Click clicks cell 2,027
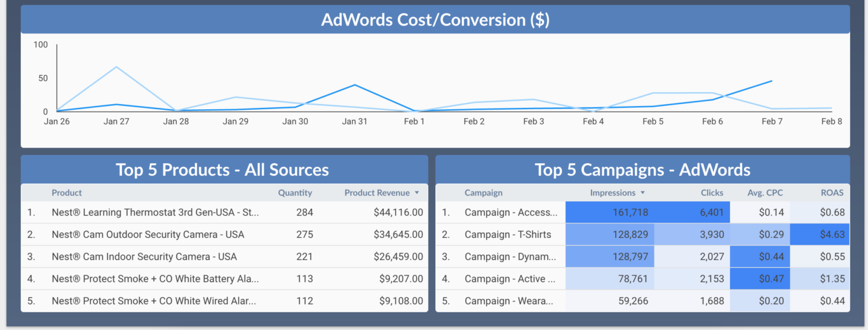Image resolution: width=868 pixels, height=330 pixels. coord(693,256)
